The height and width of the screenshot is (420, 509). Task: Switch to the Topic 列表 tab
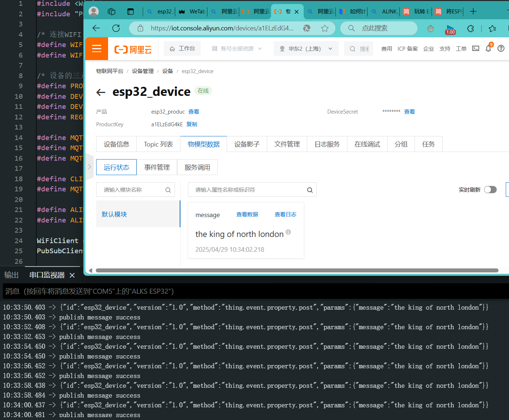pos(158,144)
